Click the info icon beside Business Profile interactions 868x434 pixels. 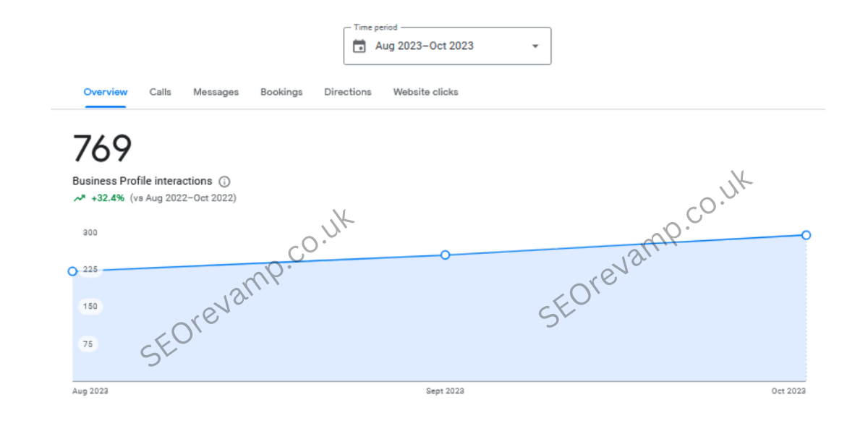[x=224, y=182]
